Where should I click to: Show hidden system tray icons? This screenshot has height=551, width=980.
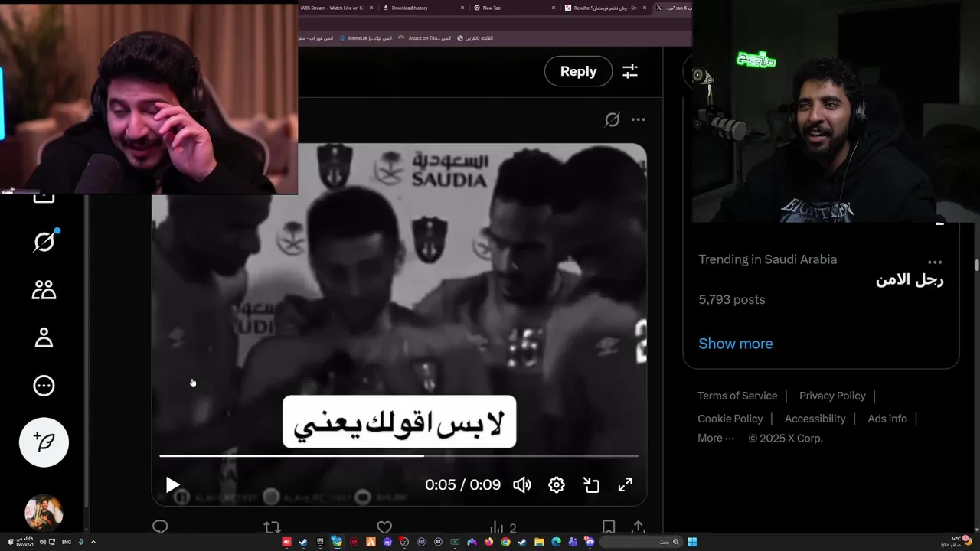point(93,542)
